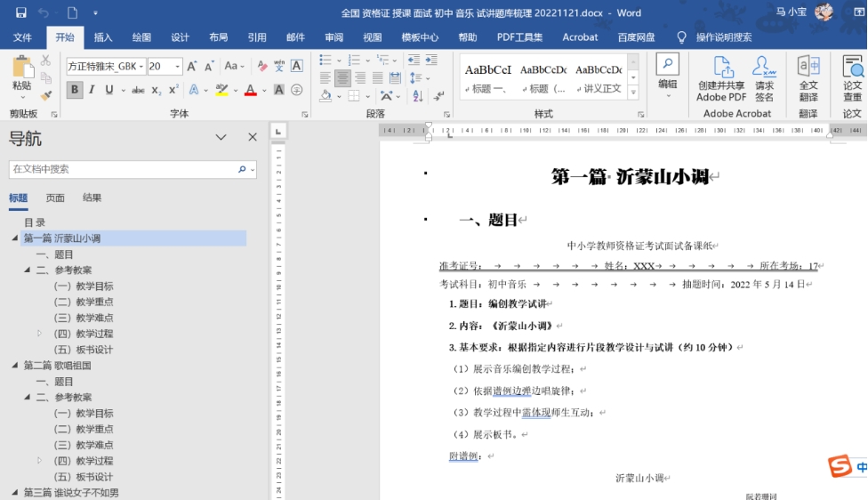
Task: Save the document with the floppy icon
Action: click(20, 12)
